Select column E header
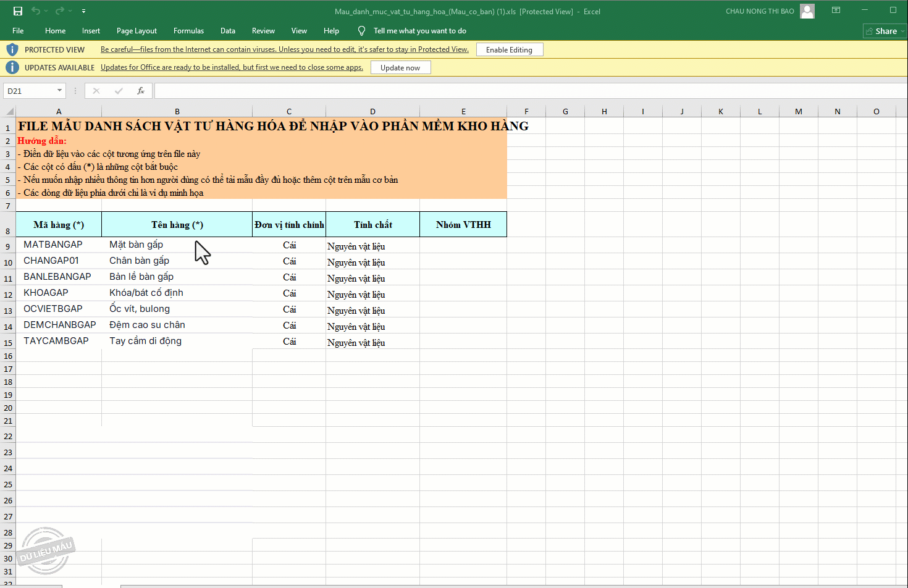The width and height of the screenshot is (908, 588). [x=463, y=111]
